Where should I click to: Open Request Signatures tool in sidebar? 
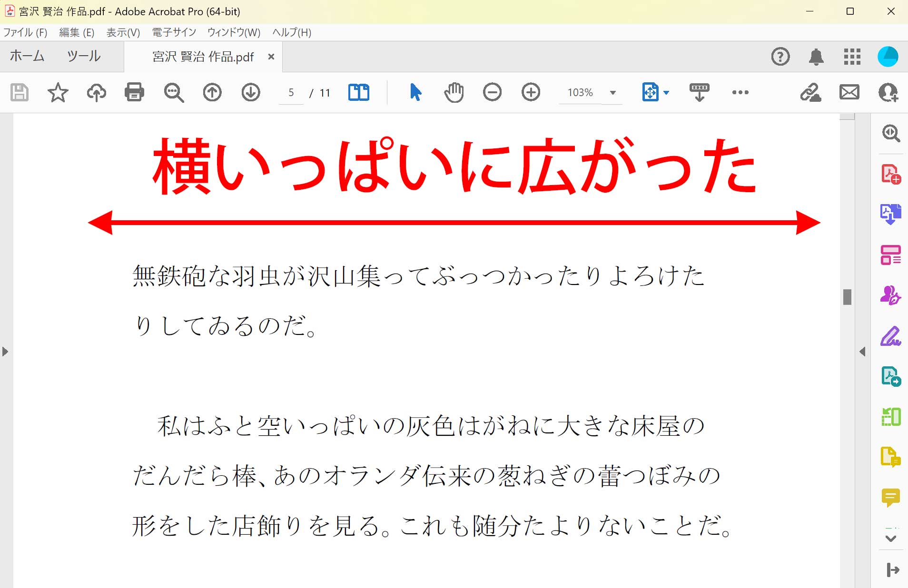click(891, 295)
